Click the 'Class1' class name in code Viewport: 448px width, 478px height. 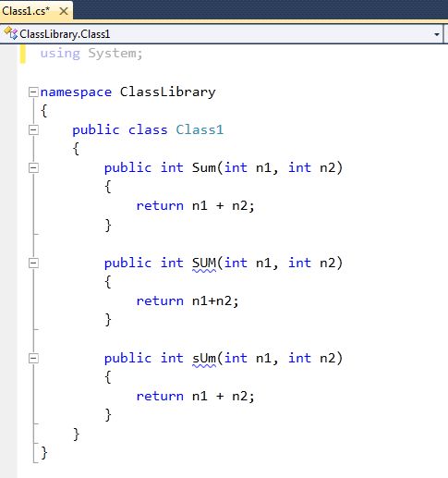[x=200, y=129]
